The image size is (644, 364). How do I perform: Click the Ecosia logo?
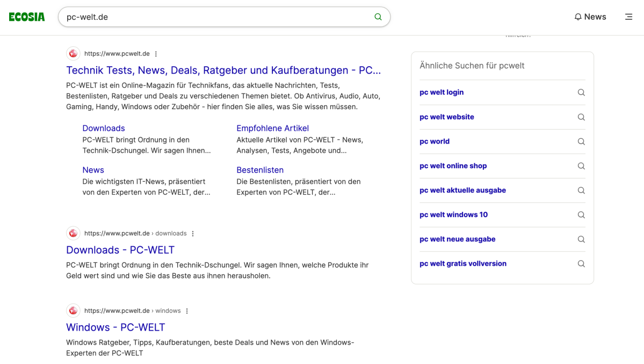pos(27,17)
